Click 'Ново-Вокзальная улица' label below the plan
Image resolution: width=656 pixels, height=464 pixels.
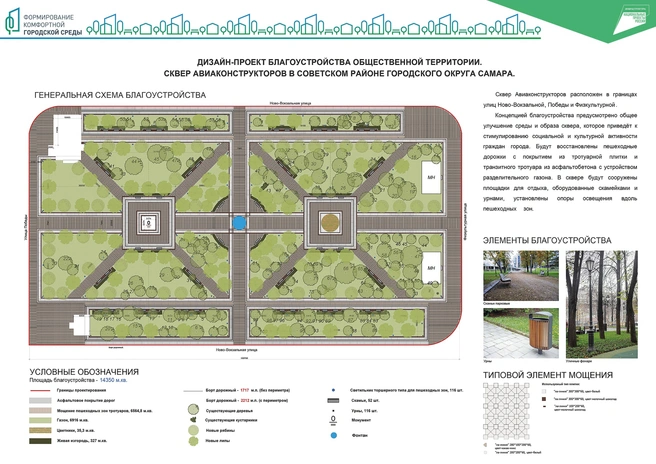[x=236, y=350]
